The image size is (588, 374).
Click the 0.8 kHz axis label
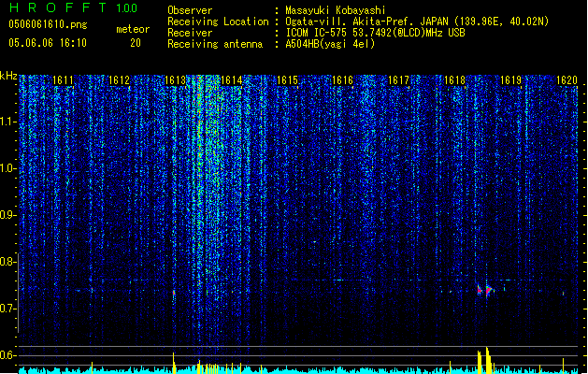[8, 262]
